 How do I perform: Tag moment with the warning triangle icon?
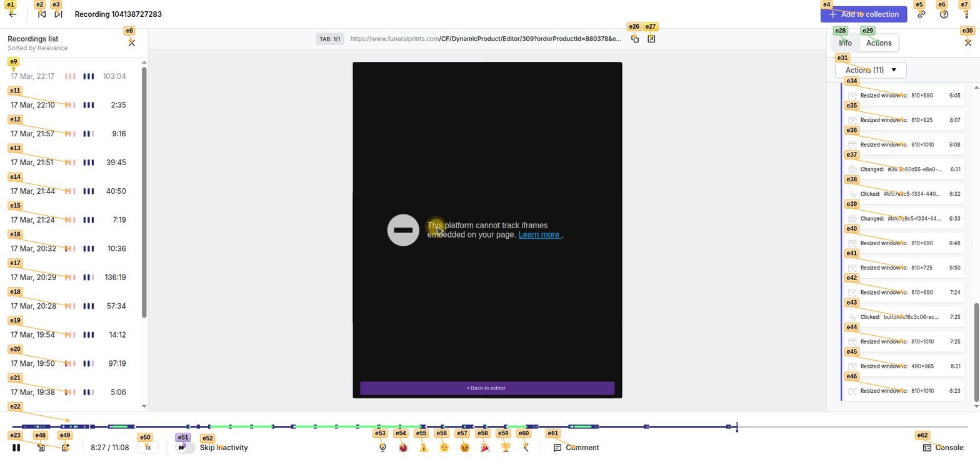(x=424, y=448)
